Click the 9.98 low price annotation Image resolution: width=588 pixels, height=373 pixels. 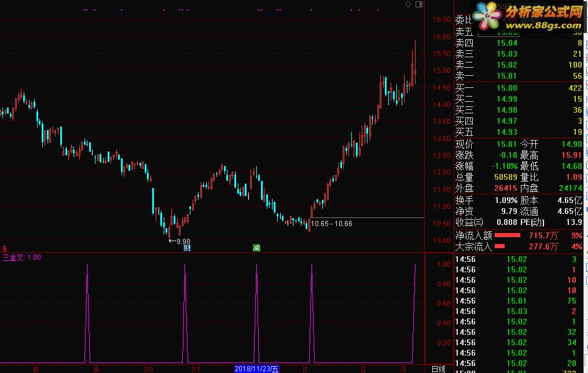tap(179, 241)
